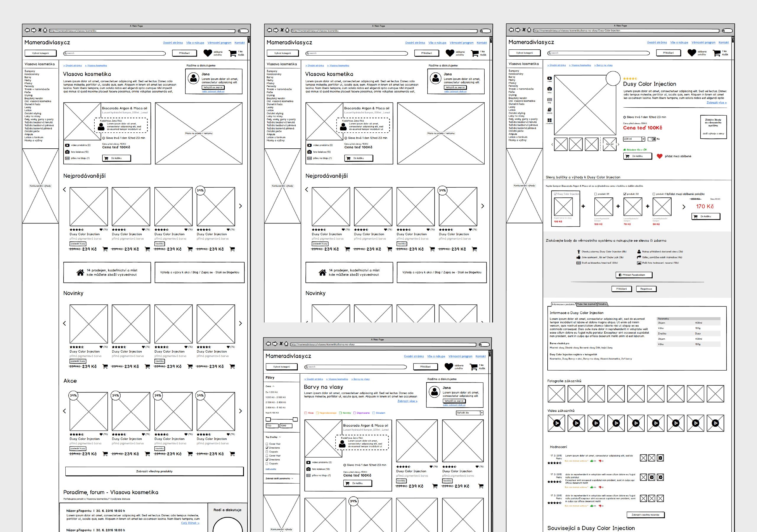This screenshot has width=757, height=532.
Task: Check the purple 'Doporučené' filter checkbox
Action: point(355,413)
